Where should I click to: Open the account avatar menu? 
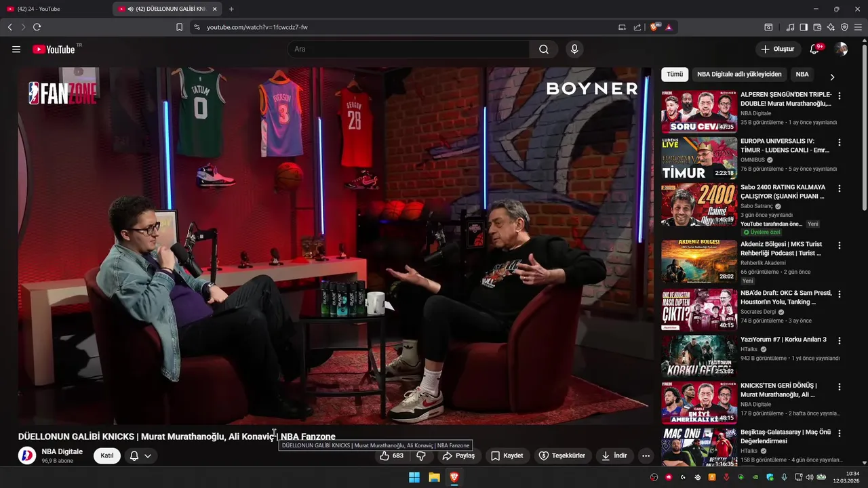pyautogui.click(x=841, y=49)
